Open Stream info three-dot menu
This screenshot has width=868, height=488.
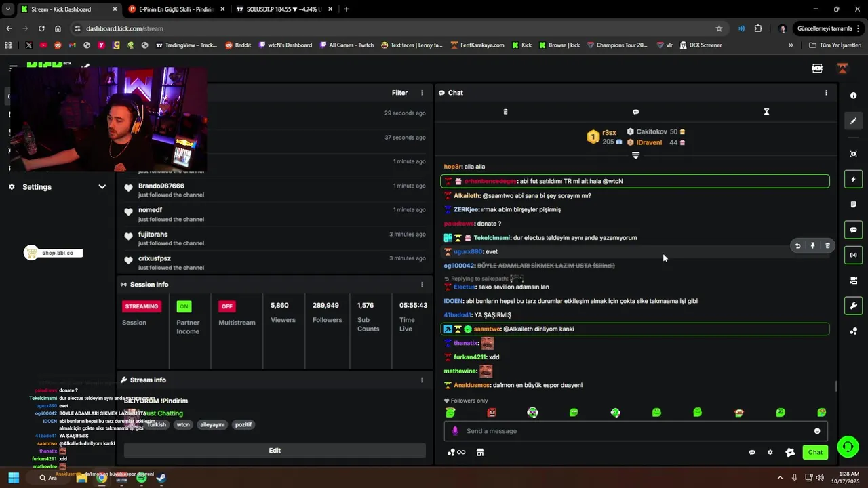(422, 380)
